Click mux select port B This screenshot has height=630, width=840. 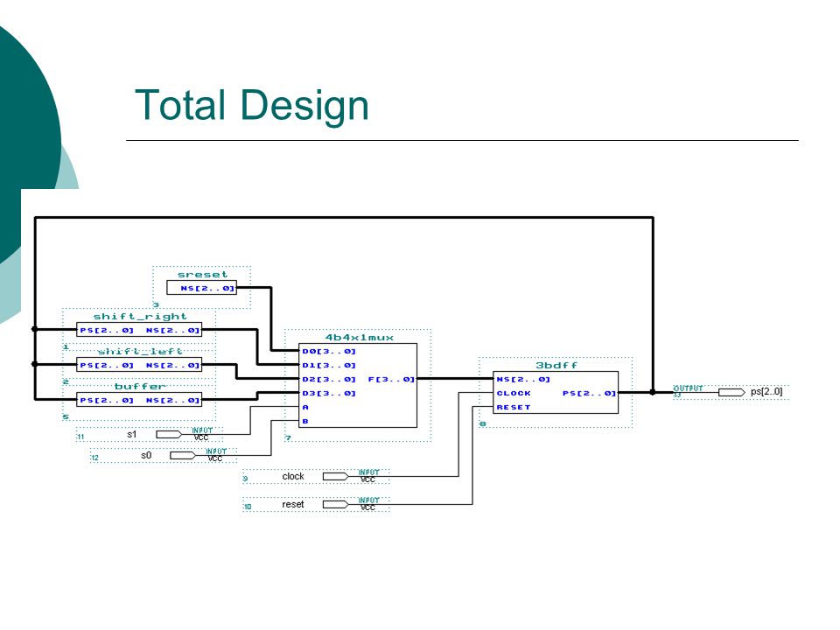point(305,421)
